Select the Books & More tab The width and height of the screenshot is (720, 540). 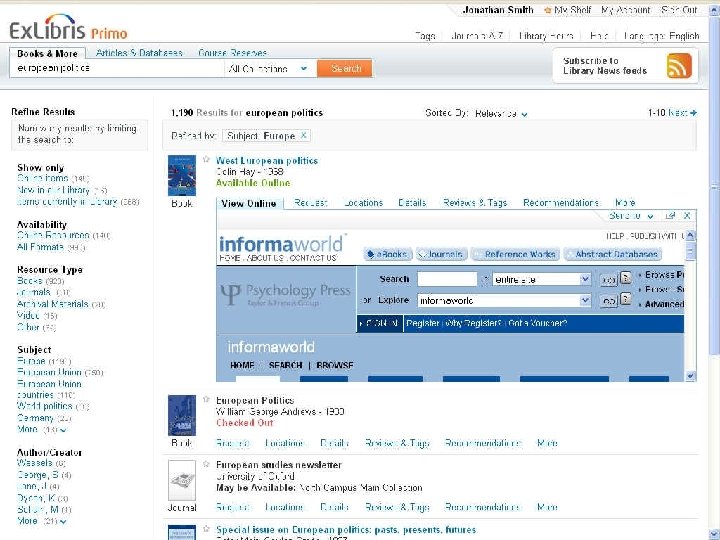(47, 53)
